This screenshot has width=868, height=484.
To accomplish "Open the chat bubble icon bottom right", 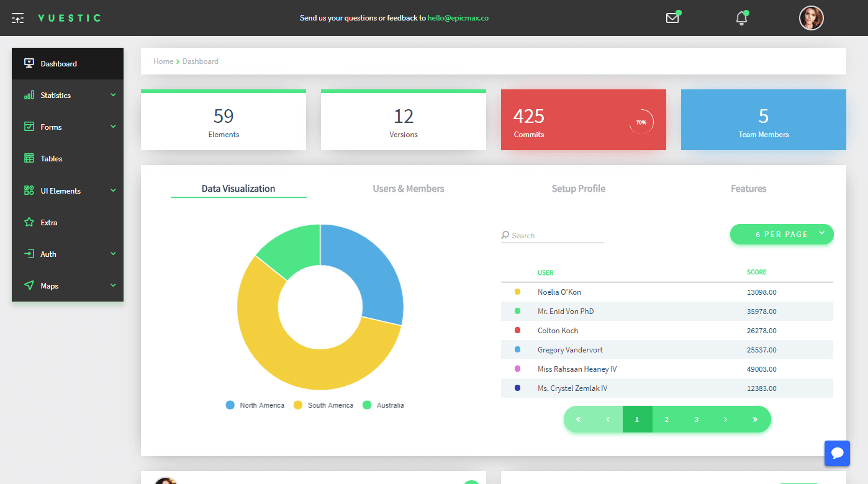I will 837,453.
